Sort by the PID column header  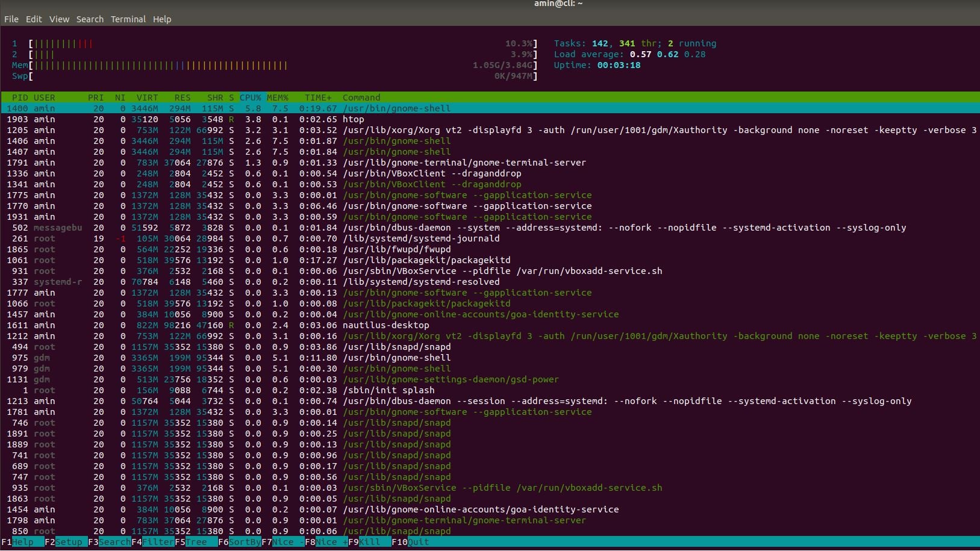tap(20, 98)
